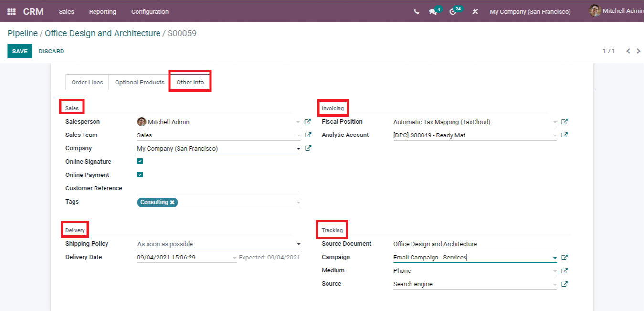Go to Office Design and Architecture breadcrumb
Image resolution: width=644 pixels, height=311 pixels.
click(x=103, y=33)
